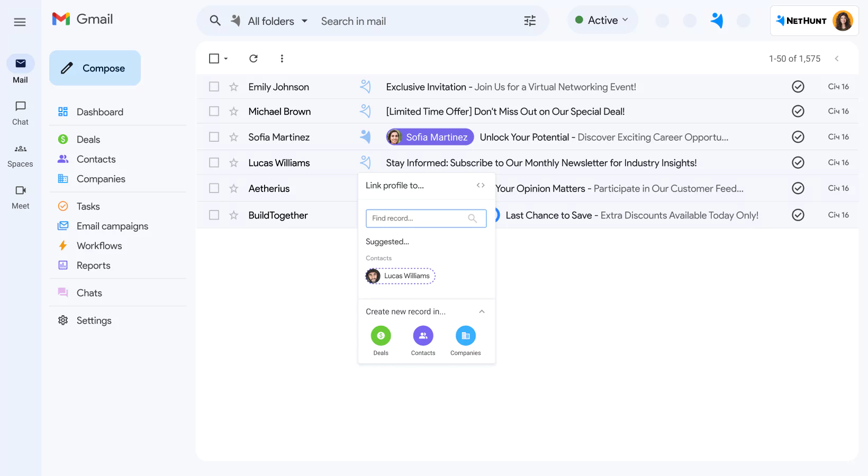The image size is (868, 476).
Task: Collapse the Create new record section
Action: click(482, 312)
